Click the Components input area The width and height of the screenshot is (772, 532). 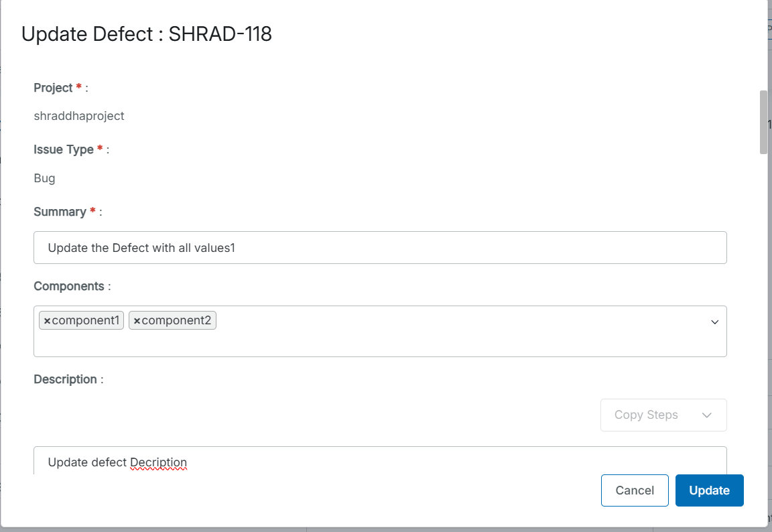click(402, 331)
